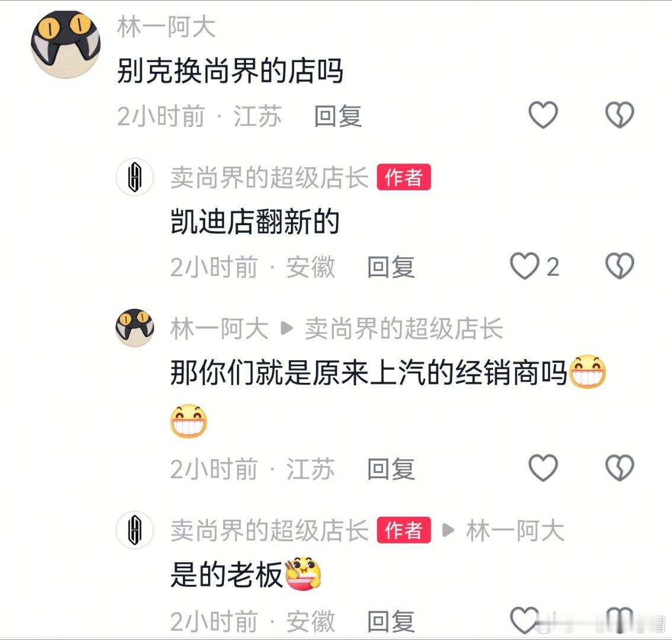Image resolution: width=672 pixels, height=640 pixels.
Task: Like the reply '那你们就是原来上汽的经销商吗'
Action: pyautogui.click(x=543, y=468)
